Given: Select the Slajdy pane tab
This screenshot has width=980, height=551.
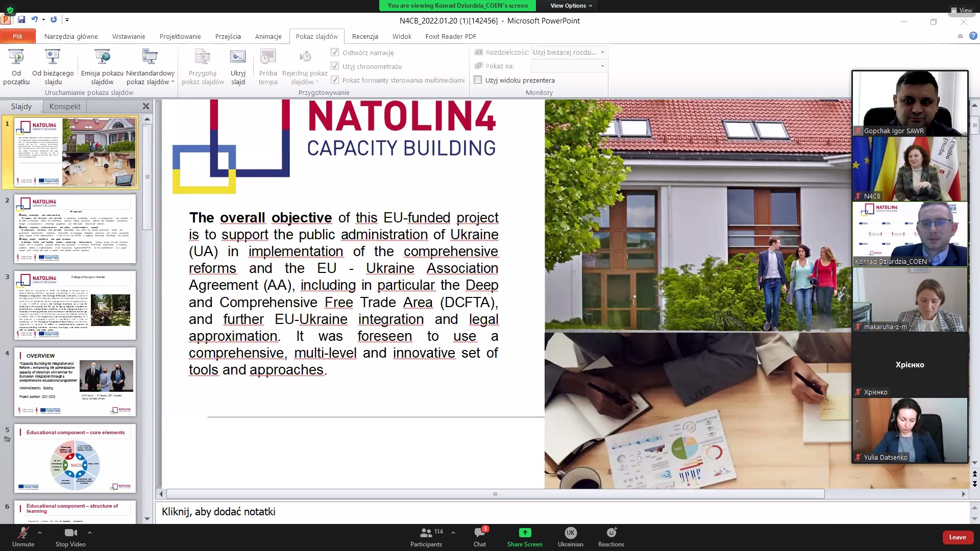Looking at the screenshot, I should click(x=21, y=106).
